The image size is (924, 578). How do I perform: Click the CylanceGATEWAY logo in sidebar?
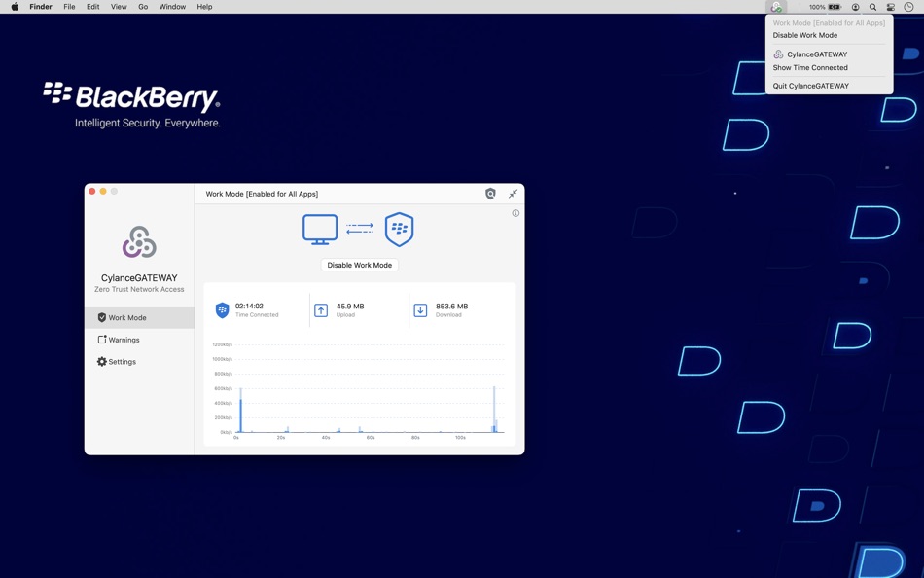(x=139, y=242)
